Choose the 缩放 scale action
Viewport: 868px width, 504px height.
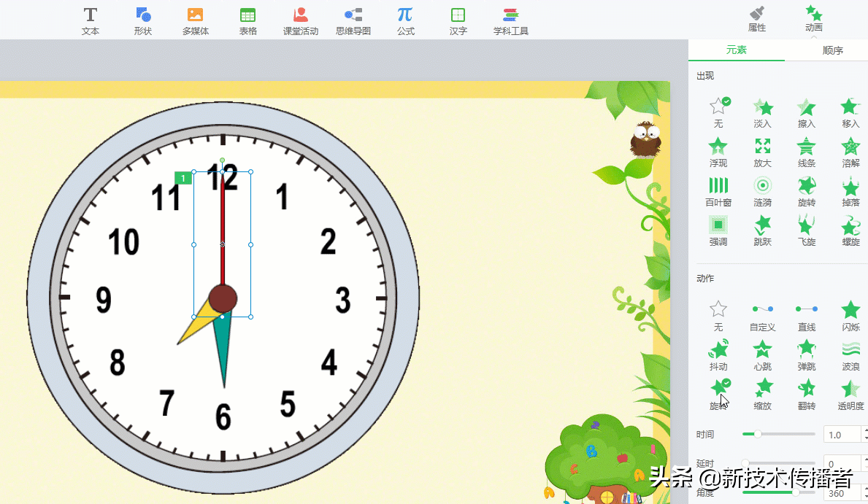tap(762, 394)
